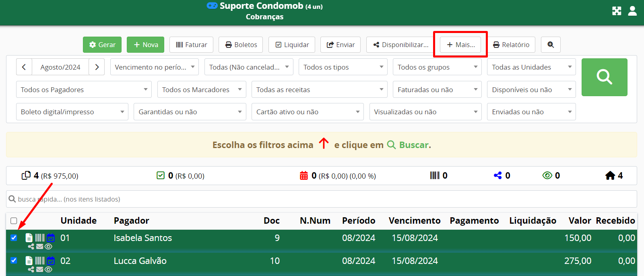Click the big green search button
This screenshot has width=644, height=276.
(604, 77)
